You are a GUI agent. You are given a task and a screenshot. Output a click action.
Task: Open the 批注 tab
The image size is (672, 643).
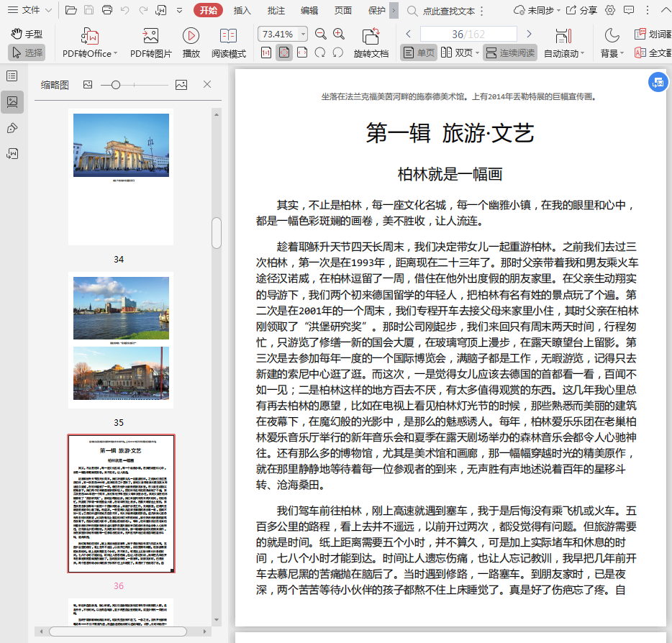(x=276, y=10)
